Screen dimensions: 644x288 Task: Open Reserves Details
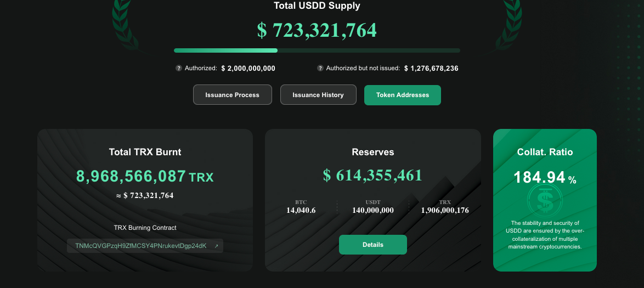click(x=373, y=245)
